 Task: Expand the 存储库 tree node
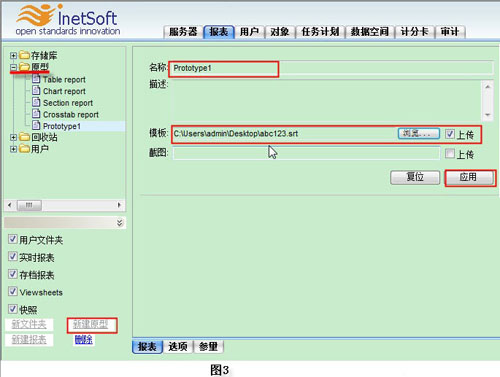[13, 55]
